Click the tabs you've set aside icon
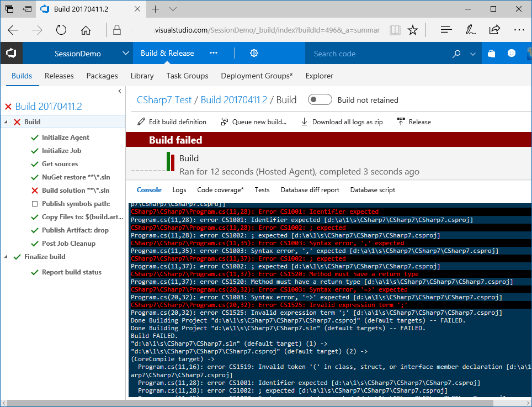The image size is (532, 407). coord(9,9)
